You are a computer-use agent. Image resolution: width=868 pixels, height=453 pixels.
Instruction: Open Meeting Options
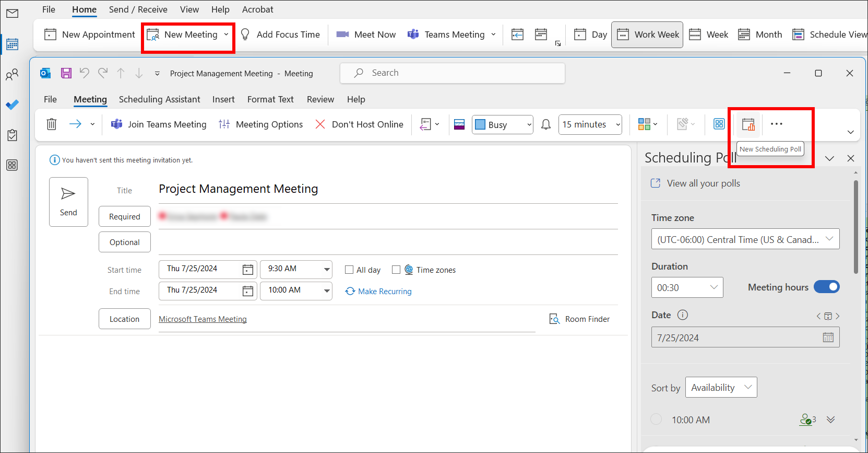point(261,124)
